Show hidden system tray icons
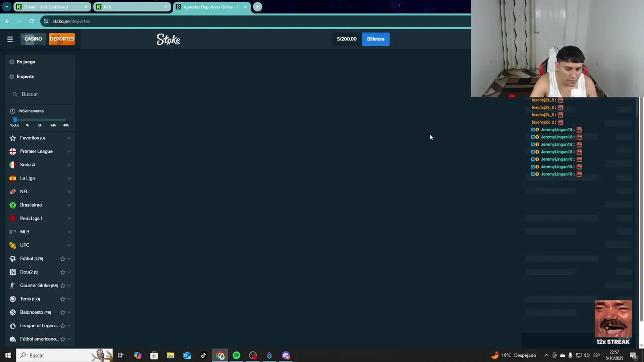This screenshot has width=644, height=362. 546,355
